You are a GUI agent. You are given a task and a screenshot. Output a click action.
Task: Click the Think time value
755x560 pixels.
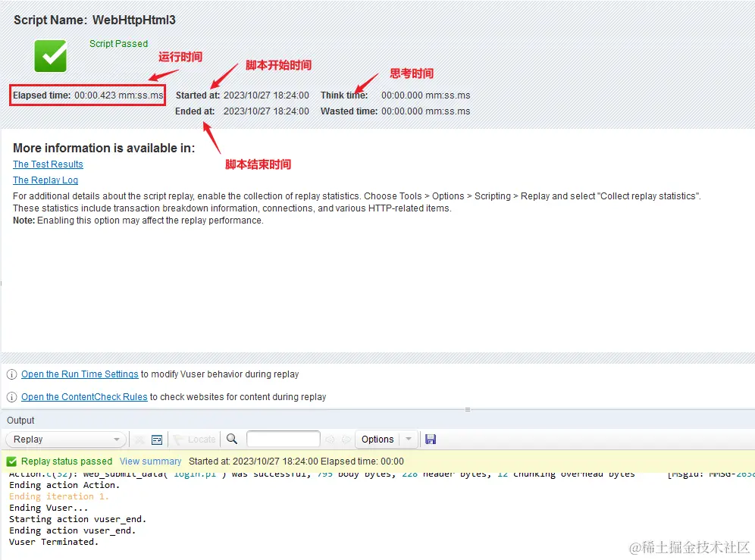pos(426,95)
